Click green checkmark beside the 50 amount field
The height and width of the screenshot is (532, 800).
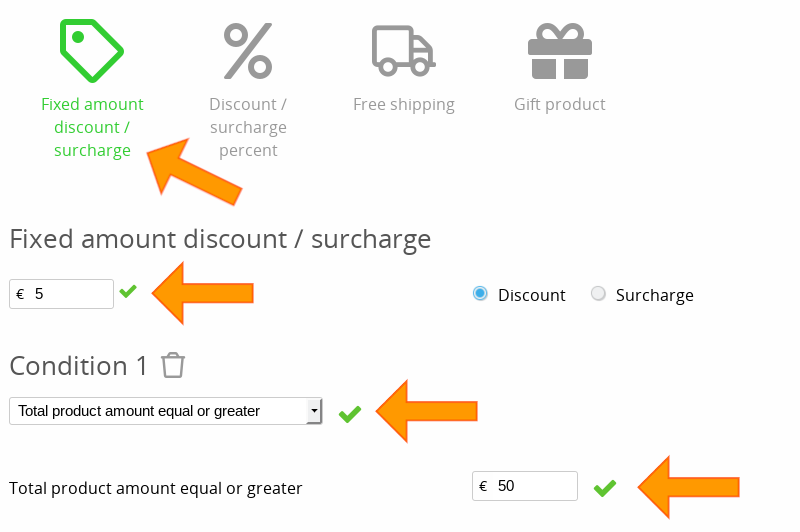pyautogui.click(x=604, y=488)
